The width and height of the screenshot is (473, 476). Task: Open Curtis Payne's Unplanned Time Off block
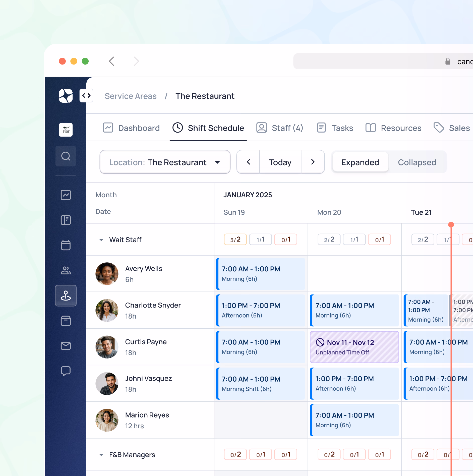point(354,347)
